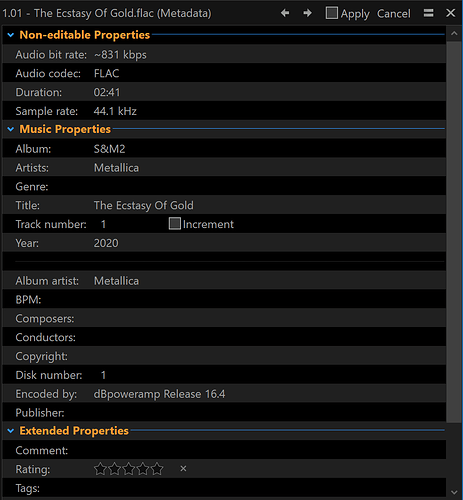Close the metadata panel
This screenshot has height=500, width=463.
click(451, 13)
